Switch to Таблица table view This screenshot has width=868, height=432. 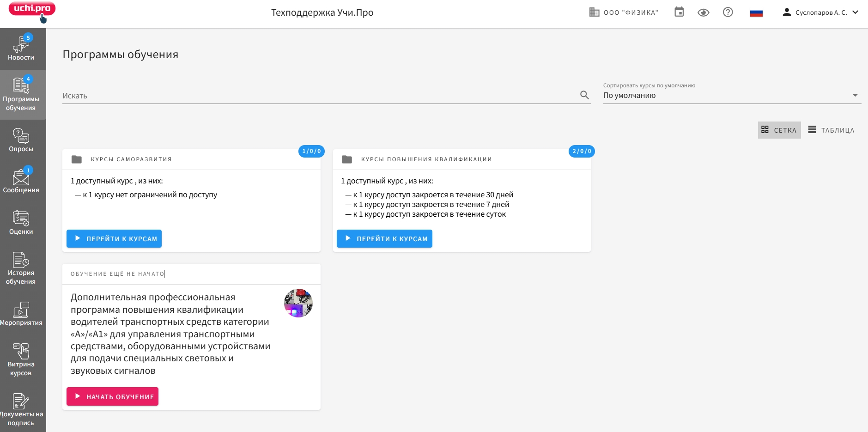(831, 130)
